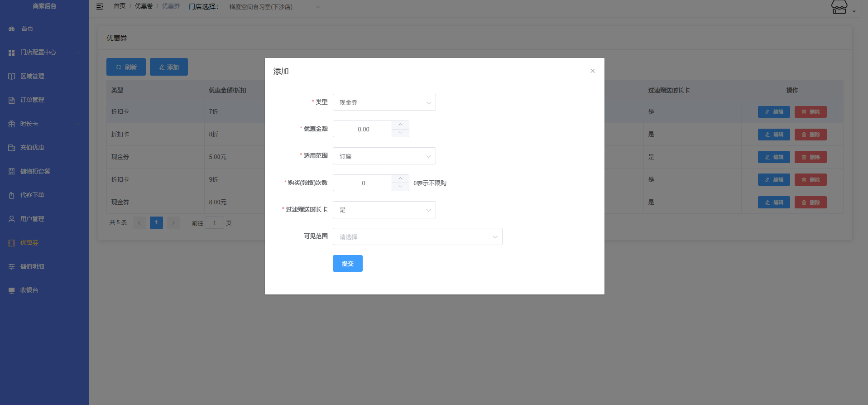Click the 代客下单 icon in sidebar

(x=12, y=195)
